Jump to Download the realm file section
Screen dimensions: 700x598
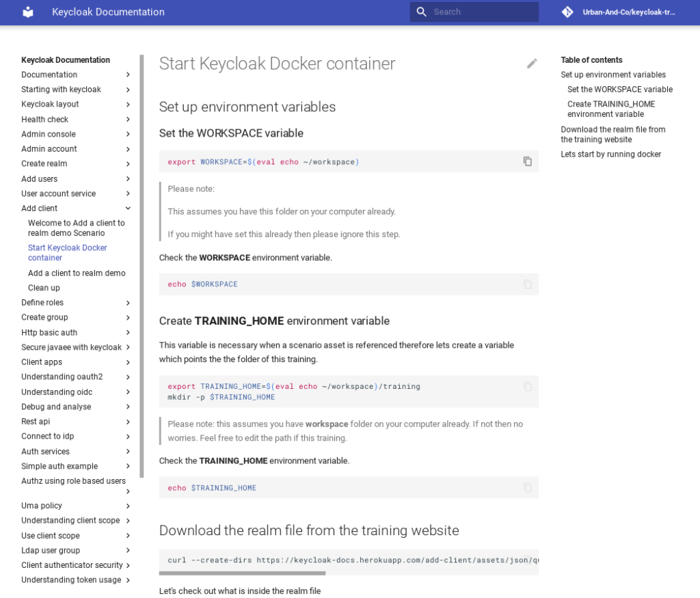pos(613,135)
